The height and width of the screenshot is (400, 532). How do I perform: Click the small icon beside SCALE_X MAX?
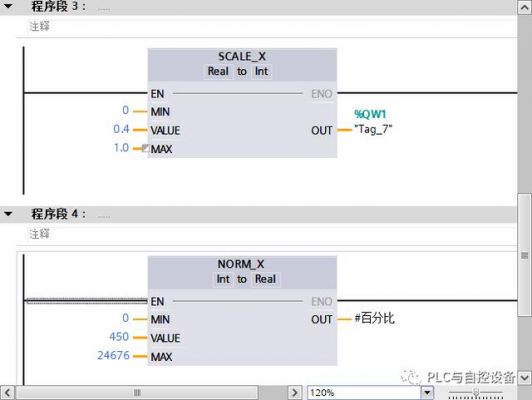point(145,148)
